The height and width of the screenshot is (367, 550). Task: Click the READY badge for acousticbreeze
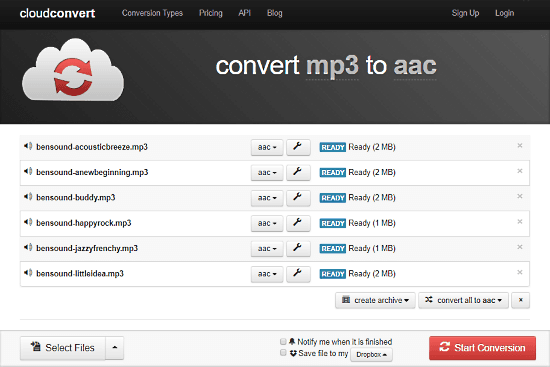pyautogui.click(x=333, y=147)
